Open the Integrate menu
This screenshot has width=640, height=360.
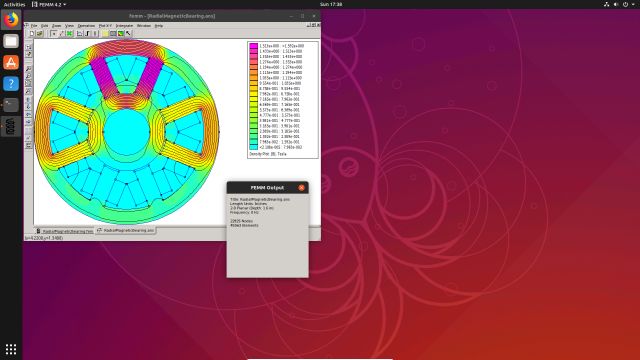[x=124, y=26]
